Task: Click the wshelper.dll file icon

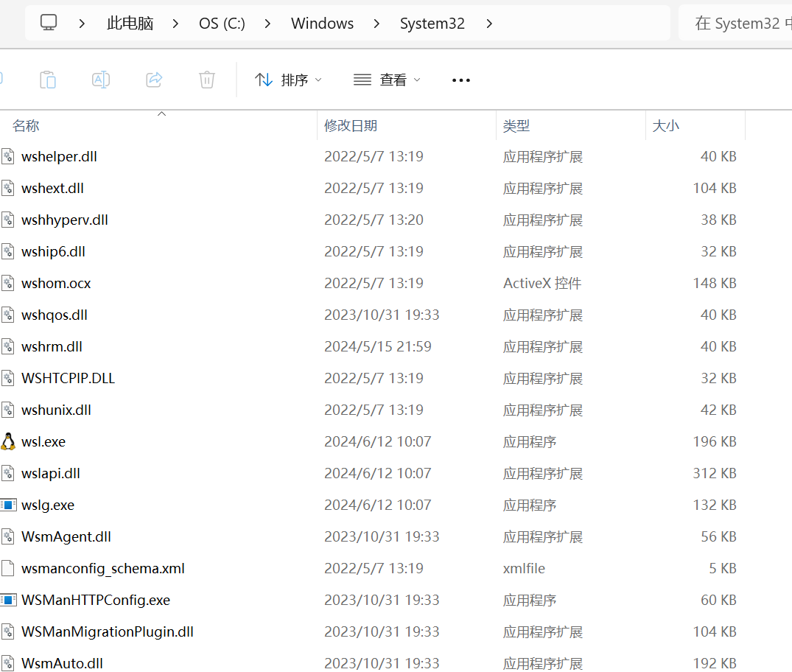Action: coord(7,157)
